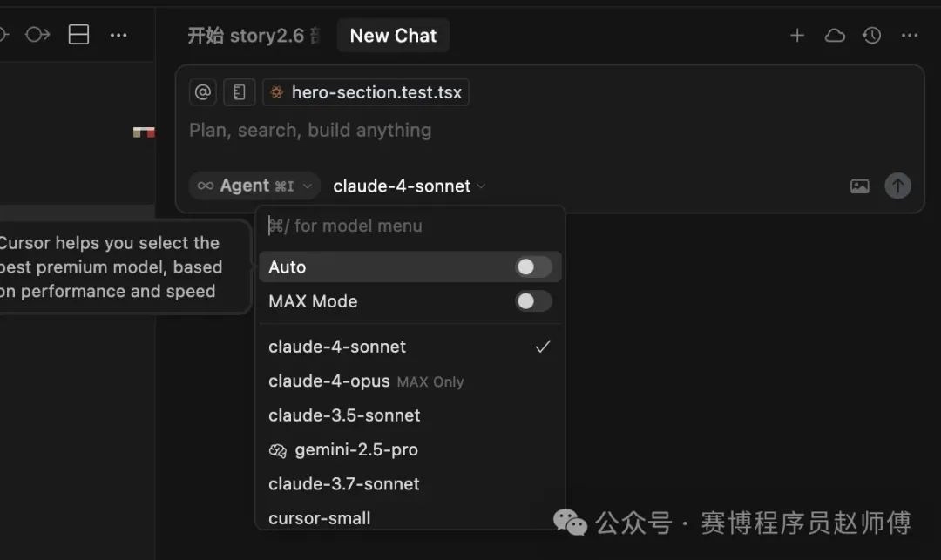Toggle the panel layout icon in the top-left toolbar

click(78, 35)
